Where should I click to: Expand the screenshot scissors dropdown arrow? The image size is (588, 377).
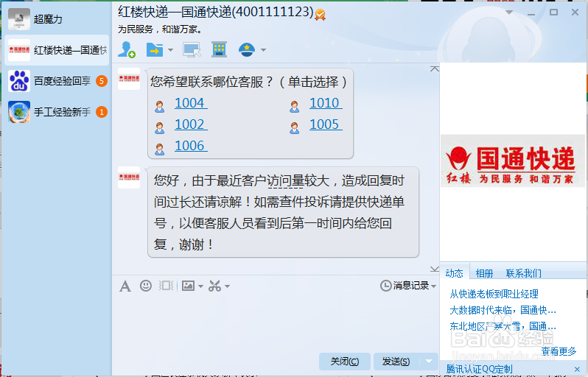click(x=227, y=286)
